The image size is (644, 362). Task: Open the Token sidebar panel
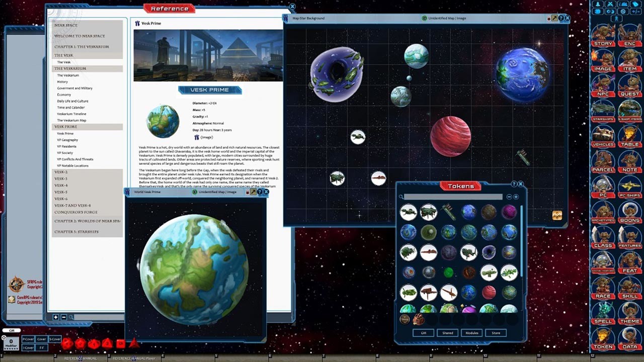click(603, 338)
